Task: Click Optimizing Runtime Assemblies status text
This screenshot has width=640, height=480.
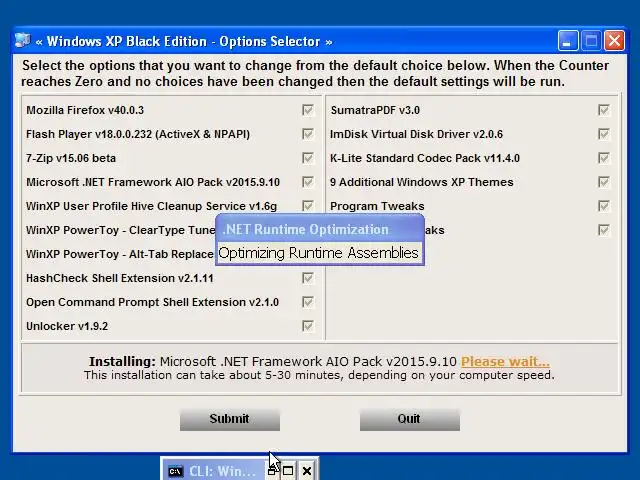Action: [x=318, y=253]
